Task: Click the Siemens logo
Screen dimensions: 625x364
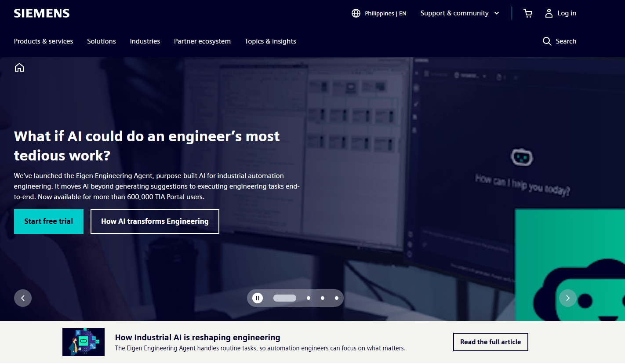Action: coord(42,13)
